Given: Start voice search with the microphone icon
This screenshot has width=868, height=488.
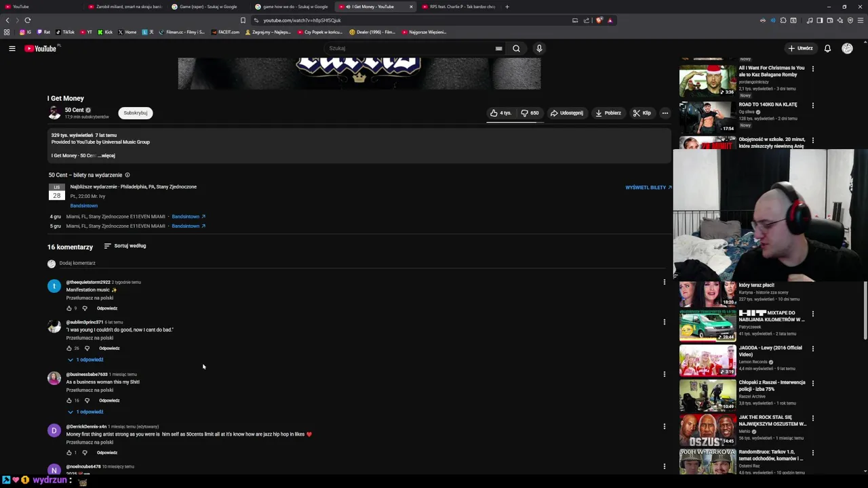Looking at the screenshot, I should coord(539,48).
